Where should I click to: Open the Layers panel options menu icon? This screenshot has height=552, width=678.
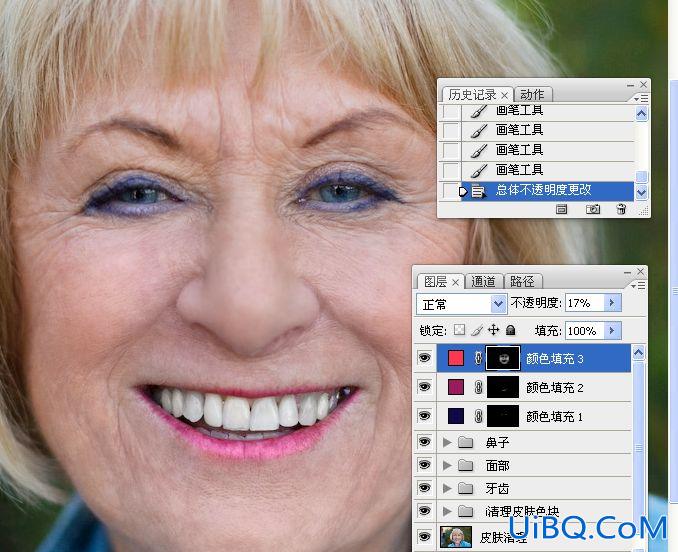pos(638,286)
